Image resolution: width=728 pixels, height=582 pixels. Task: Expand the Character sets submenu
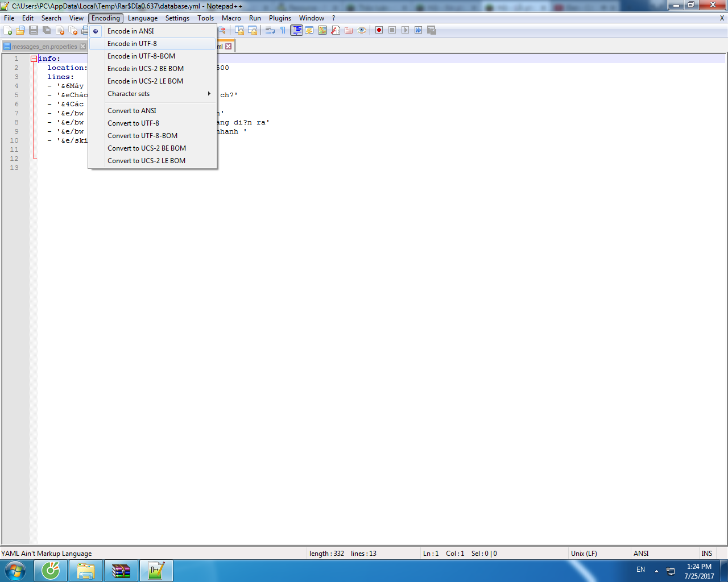(153, 94)
